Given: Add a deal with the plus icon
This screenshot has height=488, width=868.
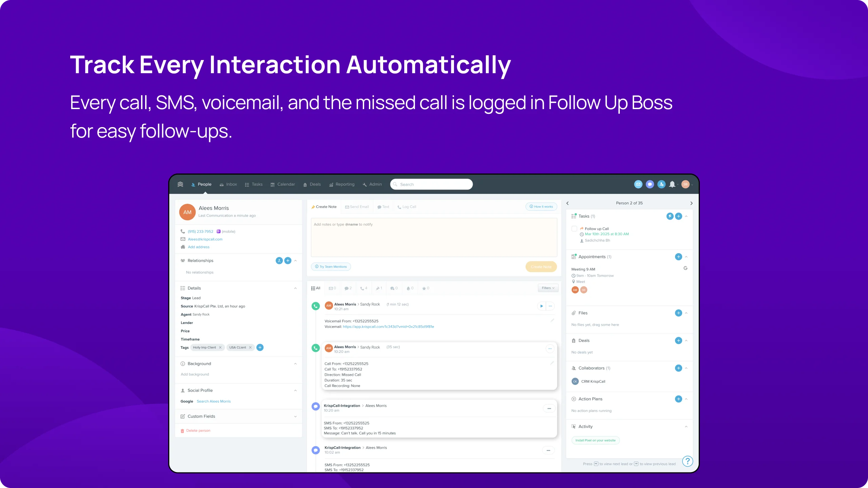Looking at the screenshot, I should [x=678, y=341].
